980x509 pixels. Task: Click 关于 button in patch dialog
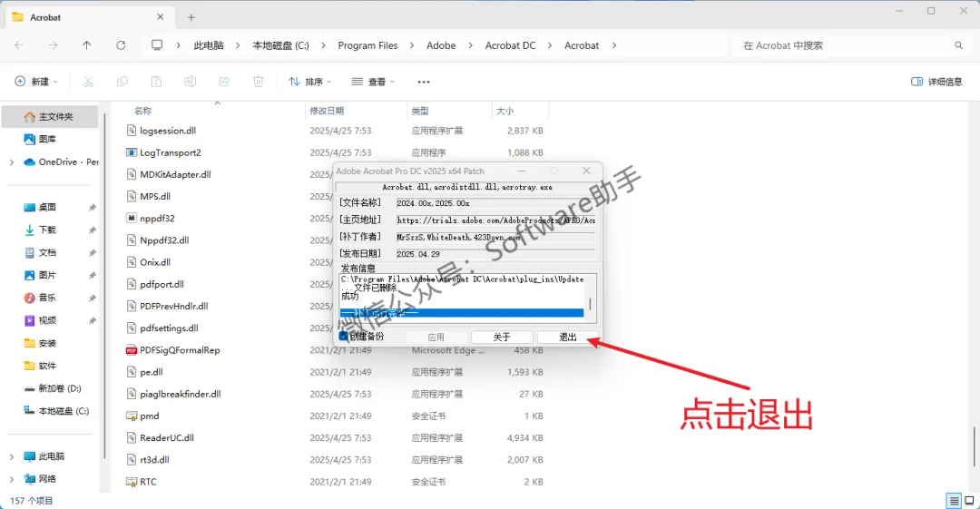coord(502,337)
